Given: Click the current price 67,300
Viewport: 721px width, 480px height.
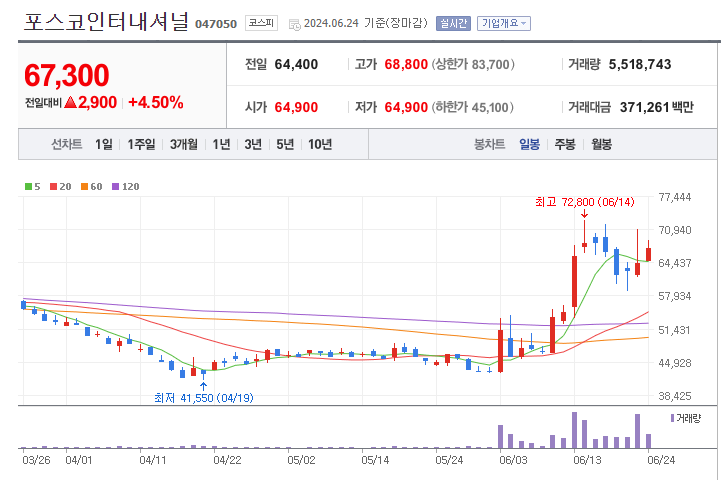Looking at the screenshot, I should pos(67,75).
